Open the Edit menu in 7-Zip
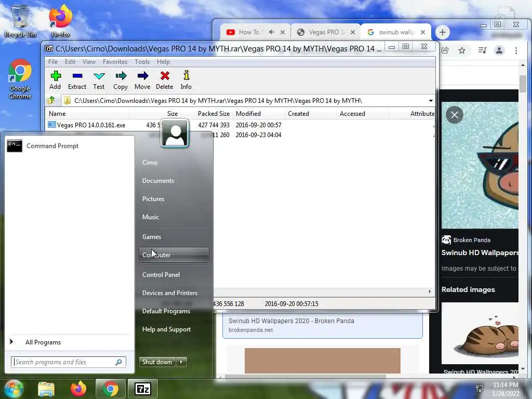Viewport: 532px width, 399px height. tap(70, 62)
